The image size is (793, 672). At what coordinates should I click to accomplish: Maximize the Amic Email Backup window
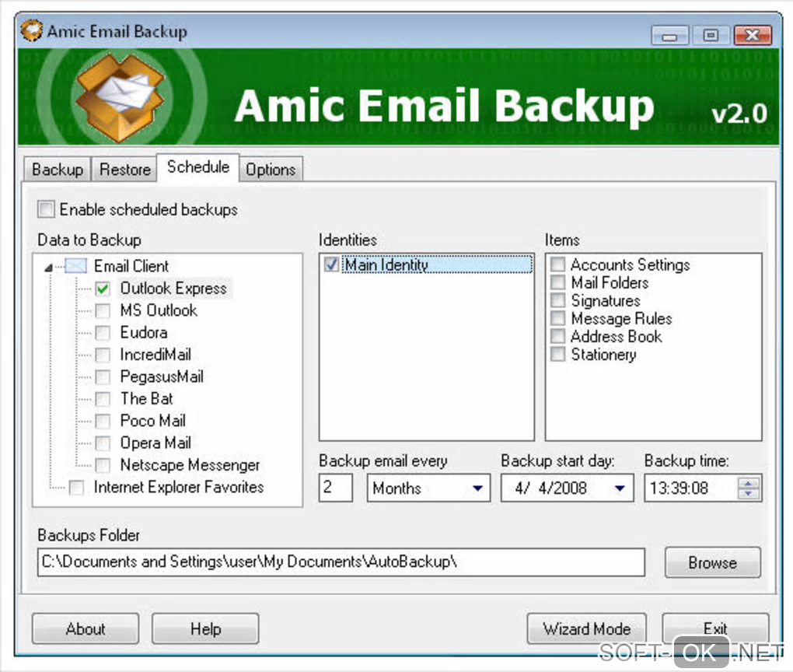[711, 36]
